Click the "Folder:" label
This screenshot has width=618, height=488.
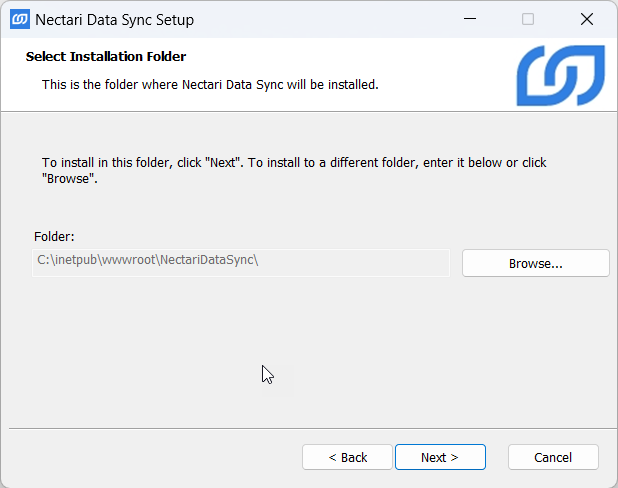click(55, 237)
